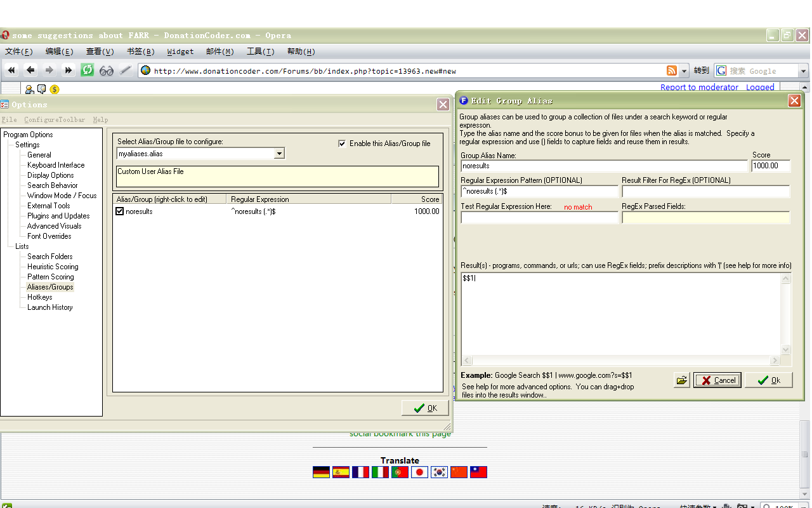The height and width of the screenshot is (508, 812).
Task: Click the Regular Expression Pattern field
Action: (539, 191)
